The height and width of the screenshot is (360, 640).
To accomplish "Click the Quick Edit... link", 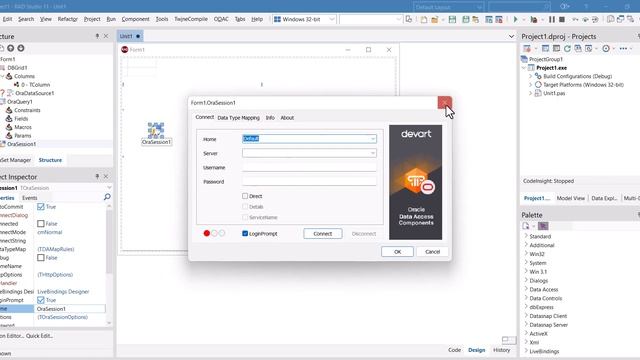I will pyautogui.click(x=39, y=336).
